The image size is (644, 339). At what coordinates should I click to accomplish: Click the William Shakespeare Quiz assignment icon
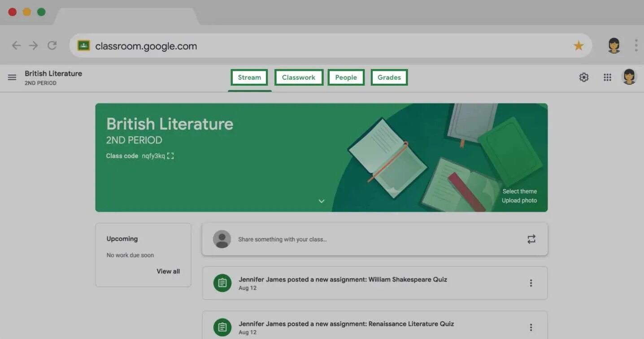[x=222, y=283]
